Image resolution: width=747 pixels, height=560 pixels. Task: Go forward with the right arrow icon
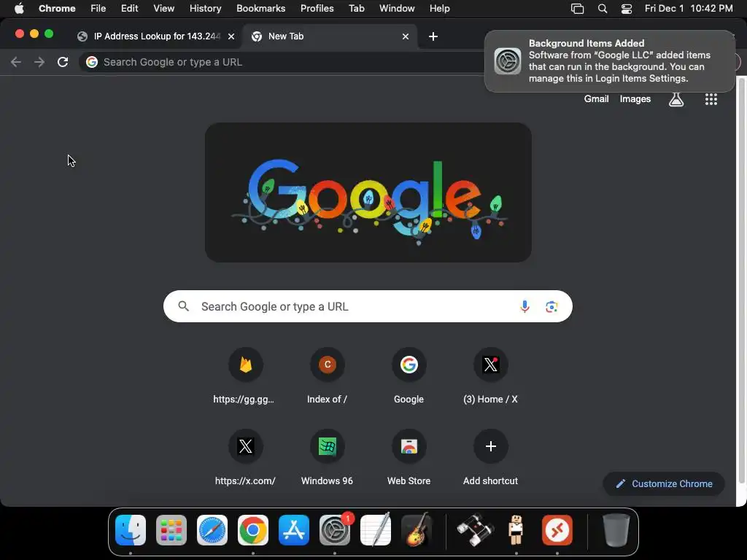(x=39, y=62)
